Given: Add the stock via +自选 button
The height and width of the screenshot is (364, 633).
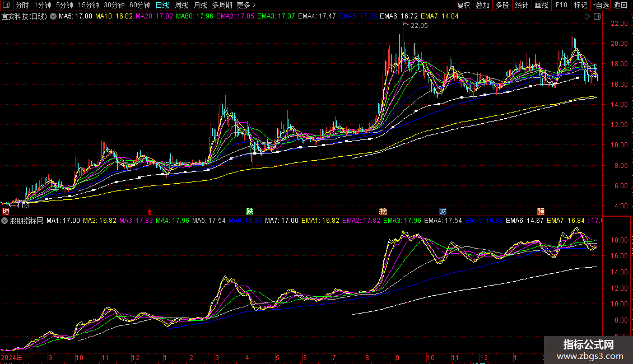Looking at the screenshot, I should tap(601, 5).
